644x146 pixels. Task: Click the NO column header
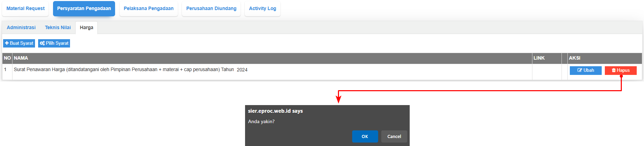7,58
